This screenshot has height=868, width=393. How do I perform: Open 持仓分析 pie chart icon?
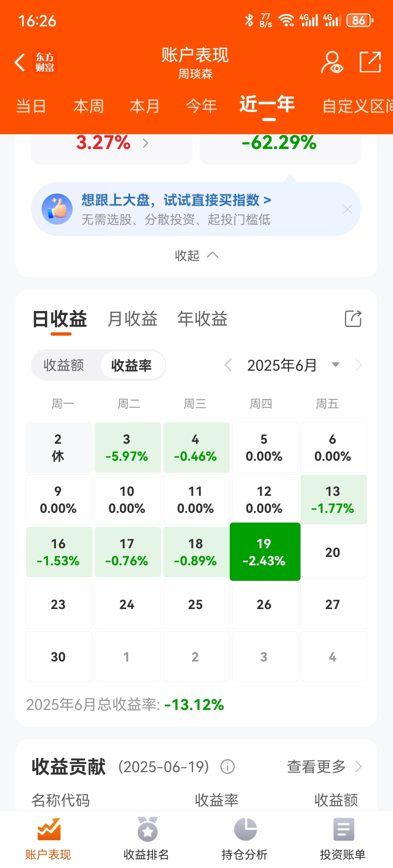click(x=245, y=829)
